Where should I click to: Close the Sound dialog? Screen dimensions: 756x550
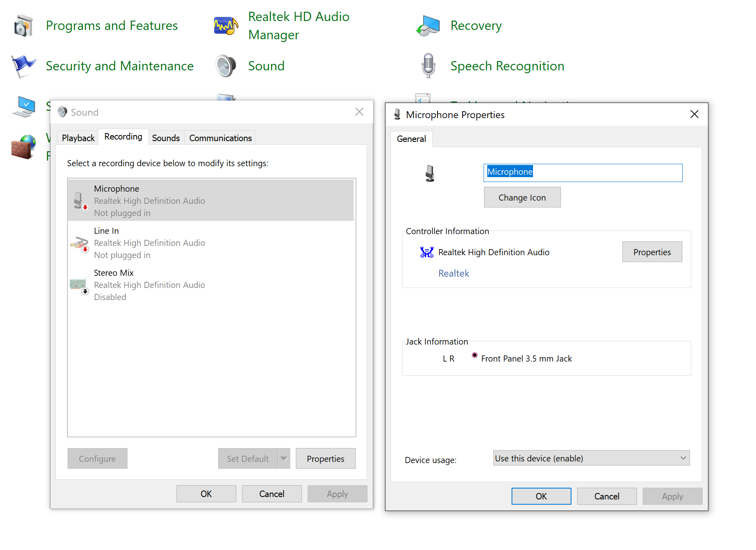[359, 112]
